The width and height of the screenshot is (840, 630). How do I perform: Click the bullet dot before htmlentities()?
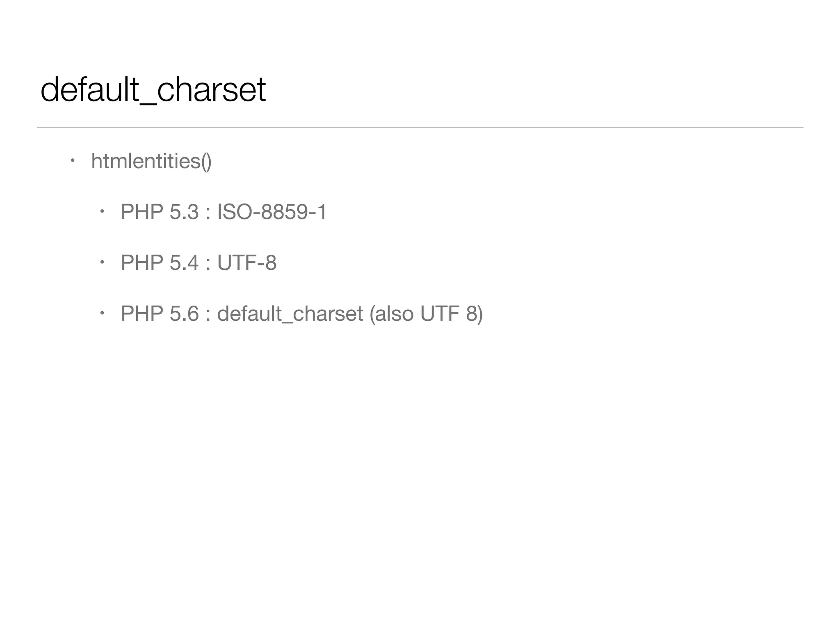(x=72, y=160)
